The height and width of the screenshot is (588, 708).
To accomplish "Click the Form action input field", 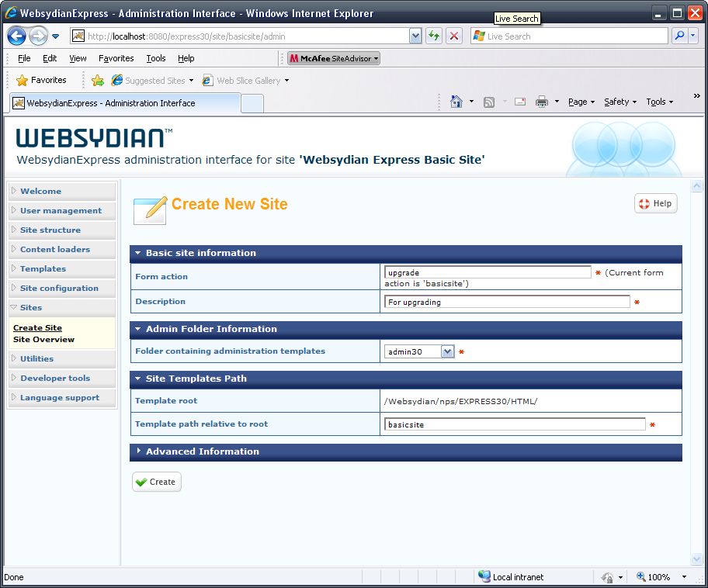I will coord(488,272).
